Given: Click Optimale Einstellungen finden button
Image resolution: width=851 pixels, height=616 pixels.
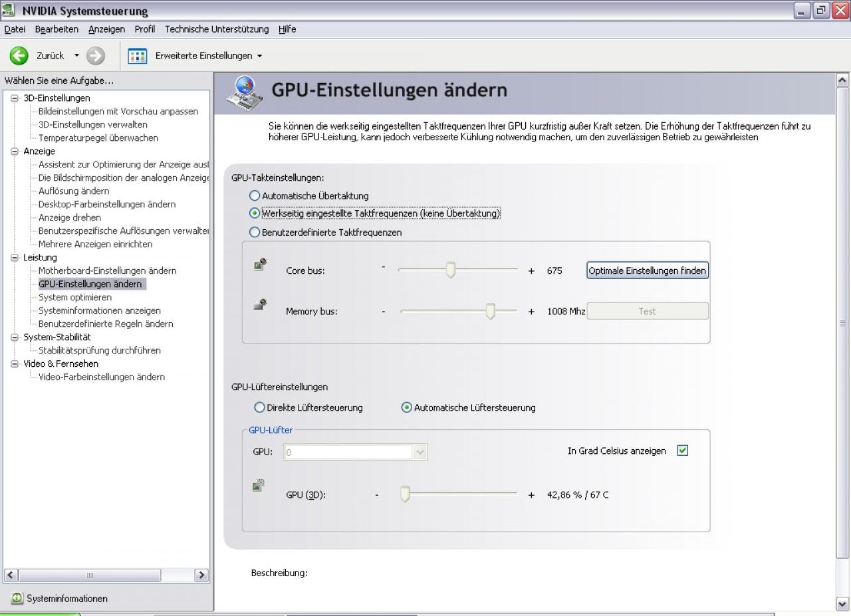Looking at the screenshot, I should tap(647, 270).
